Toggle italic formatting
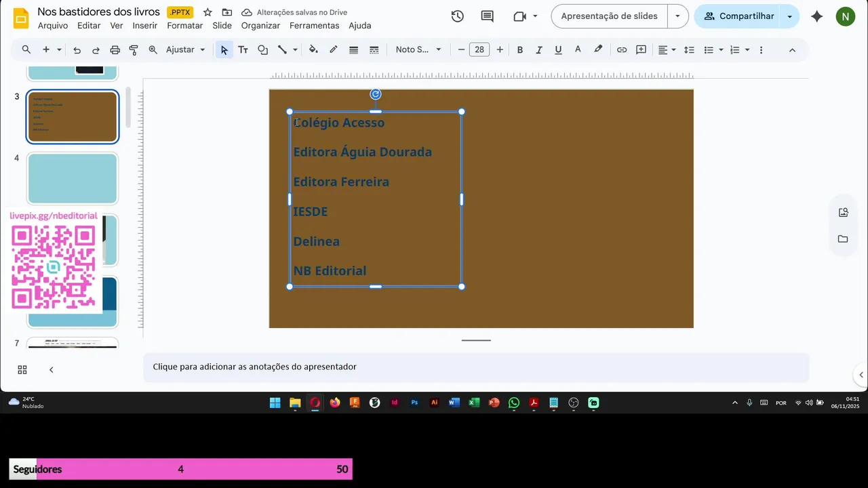Viewport: 868px width, 488px height. [539, 49]
